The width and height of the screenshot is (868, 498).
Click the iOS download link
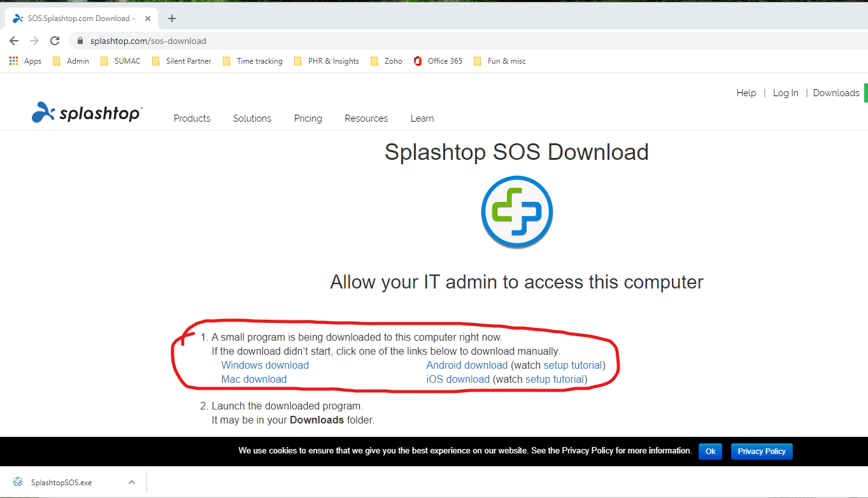click(458, 379)
